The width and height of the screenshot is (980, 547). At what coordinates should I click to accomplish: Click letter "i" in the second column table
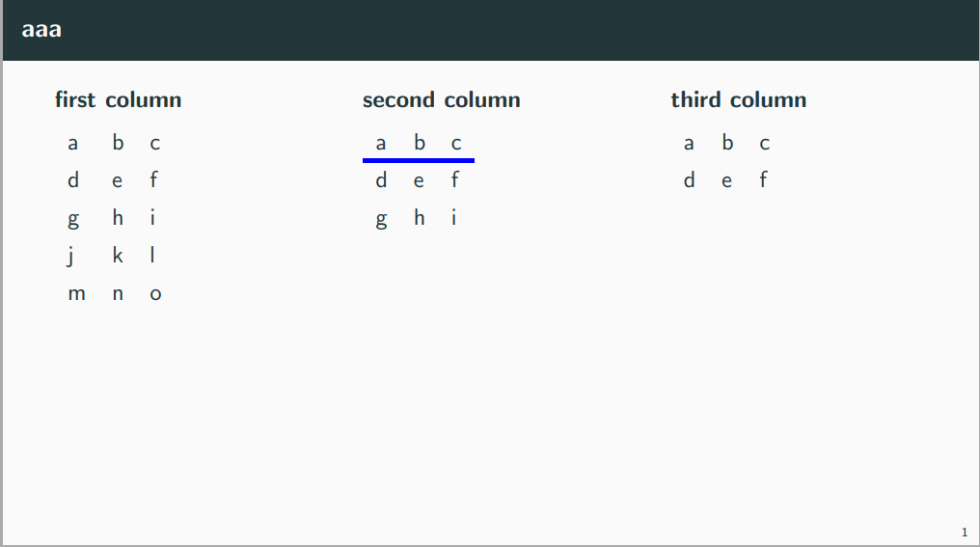click(454, 218)
